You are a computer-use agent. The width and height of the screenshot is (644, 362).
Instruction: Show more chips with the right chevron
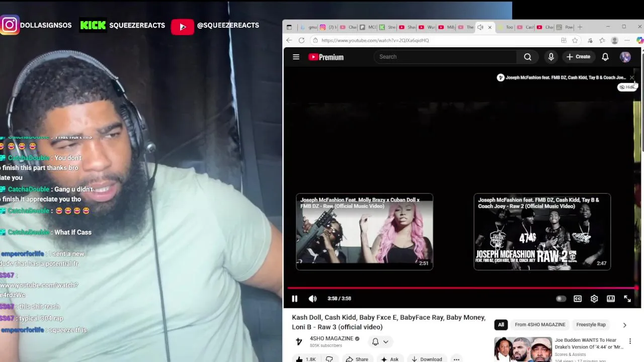pos(625,325)
